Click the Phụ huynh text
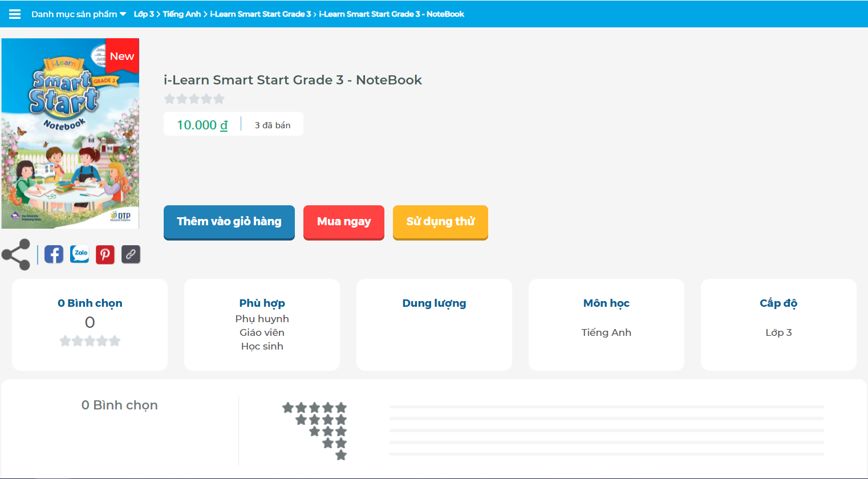This screenshot has width=868, height=479. coord(262,319)
